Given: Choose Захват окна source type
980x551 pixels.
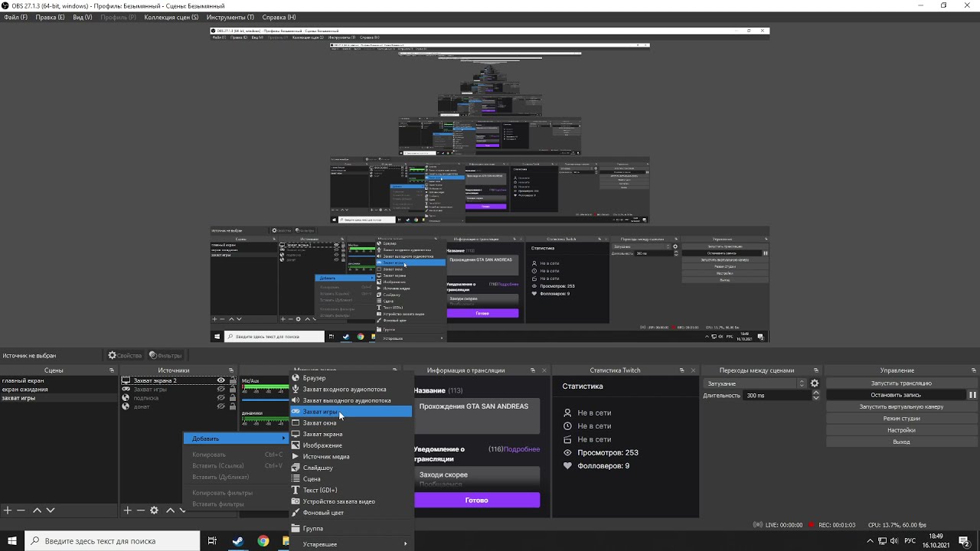Looking at the screenshot, I should (x=351, y=423).
